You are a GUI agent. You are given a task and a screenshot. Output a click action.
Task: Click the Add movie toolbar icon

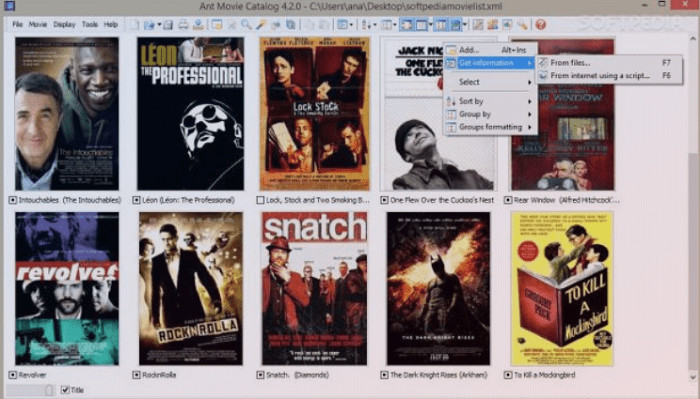217,25
